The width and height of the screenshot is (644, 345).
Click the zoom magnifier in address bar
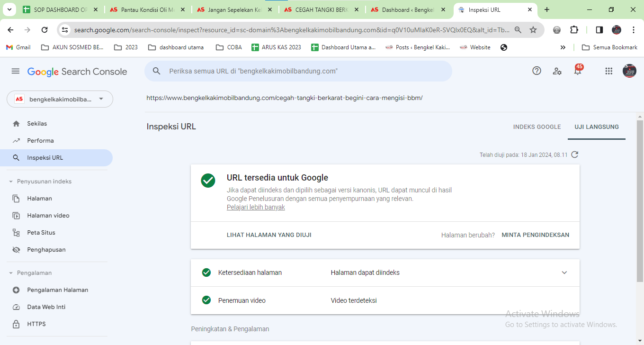coord(518,30)
